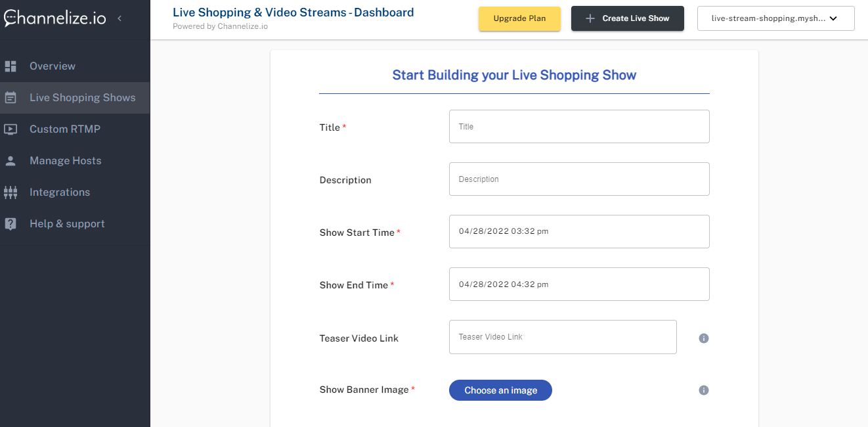Open the Live Shopping Shows section

coord(75,97)
